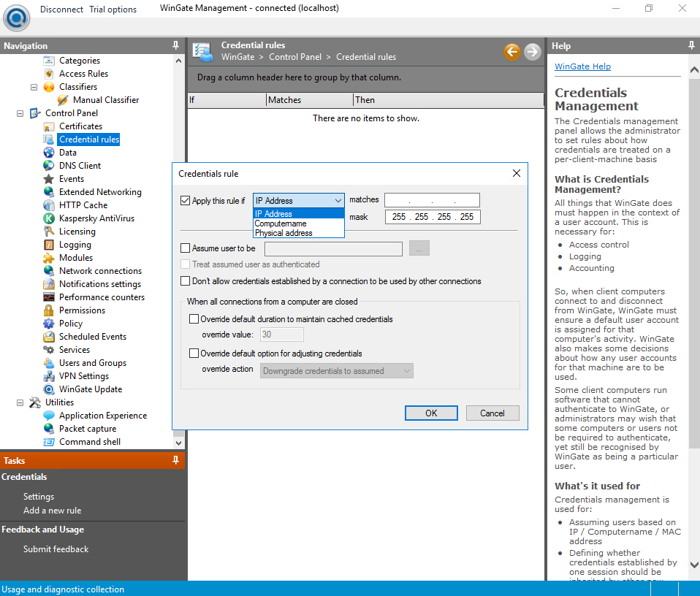The height and width of the screenshot is (596, 700).
Task: Click the 'matches' IP address input field
Action: pos(432,200)
